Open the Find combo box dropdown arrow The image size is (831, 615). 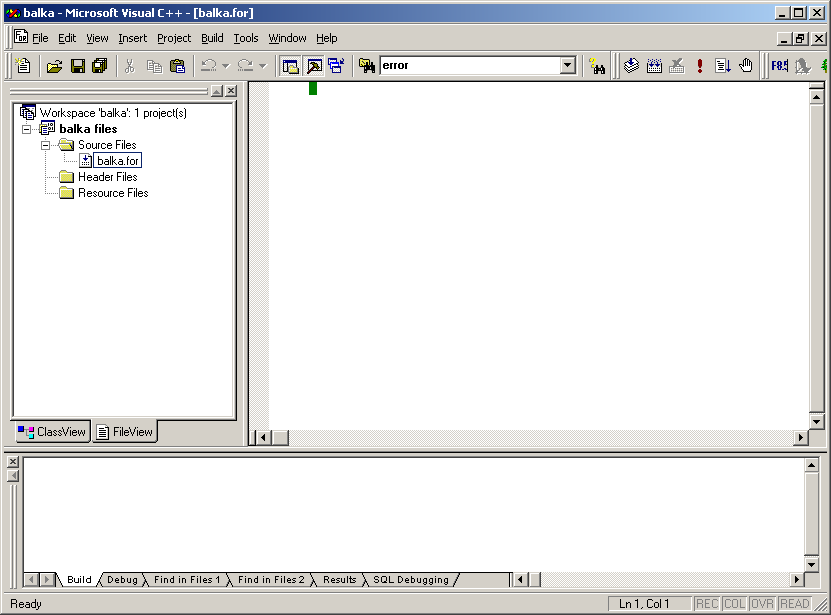(568, 66)
